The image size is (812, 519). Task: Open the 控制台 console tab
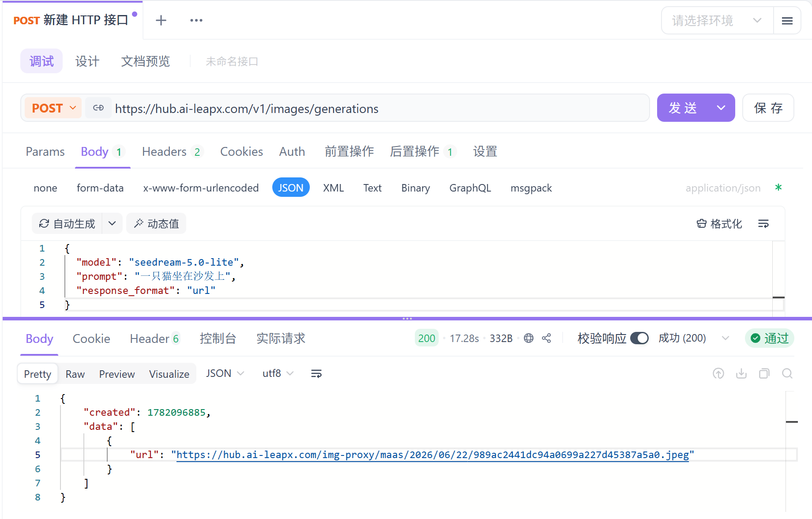click(218, 339)
